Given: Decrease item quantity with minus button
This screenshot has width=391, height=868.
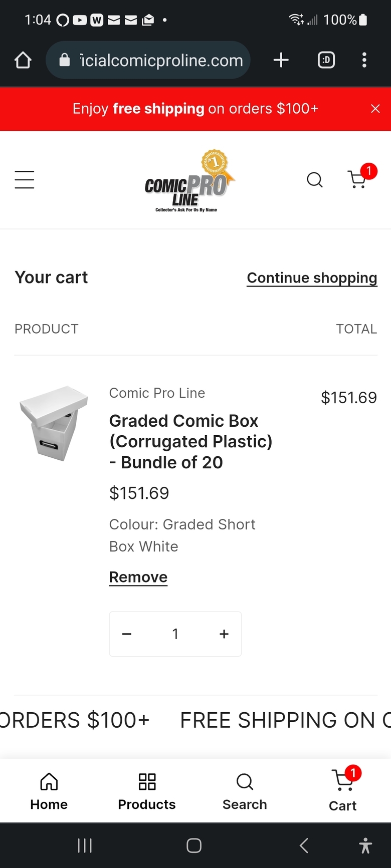Looking at the screenshot, I should 127,634.
